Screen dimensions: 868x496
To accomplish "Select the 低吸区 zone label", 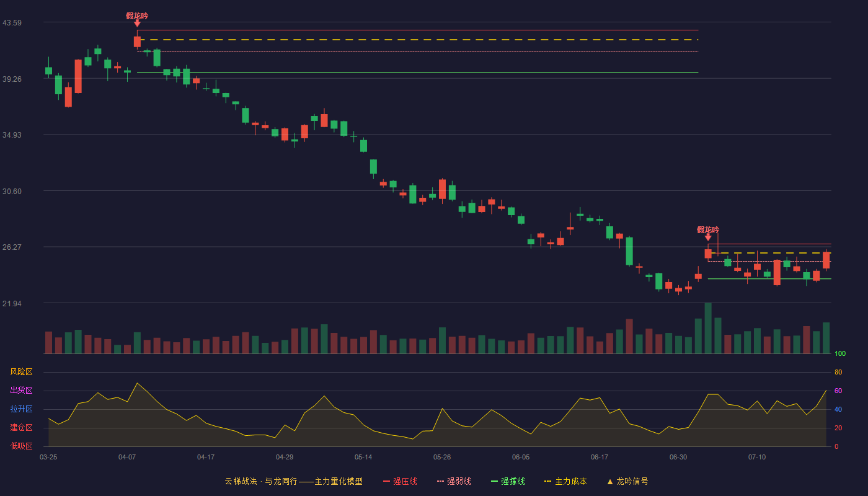I will (21, 446).
